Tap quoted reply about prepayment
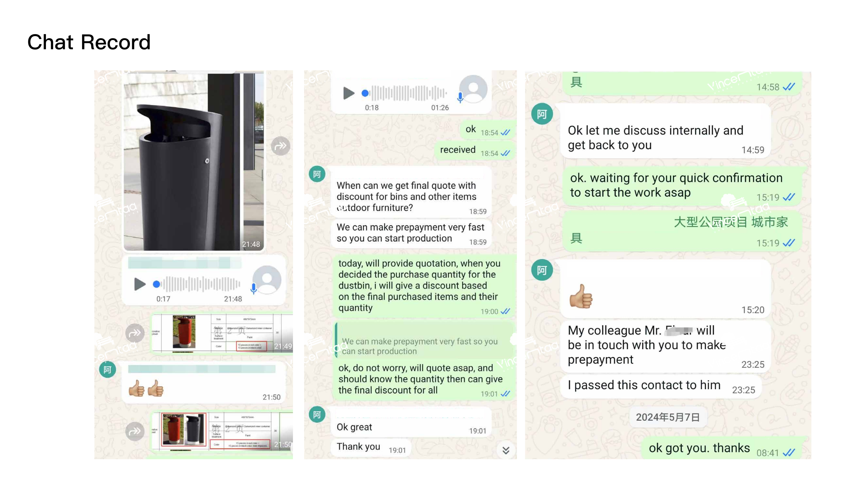 click(x=424, y=341)
